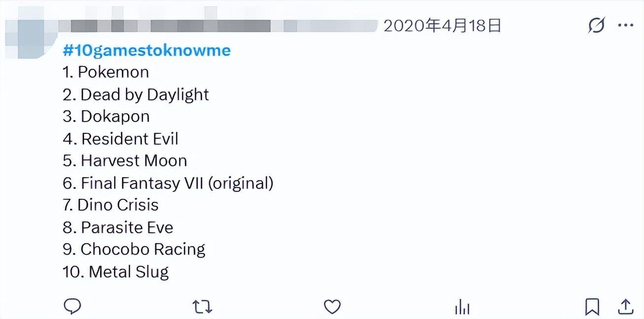Open the #10gamestoknowme hashtag link

point(147,50)
